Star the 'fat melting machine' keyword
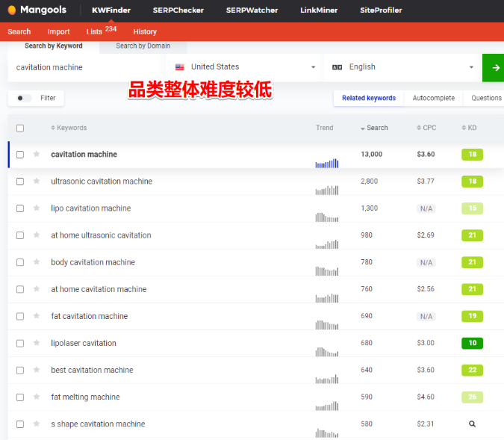 pyautogui.click(x=37, y=397)
